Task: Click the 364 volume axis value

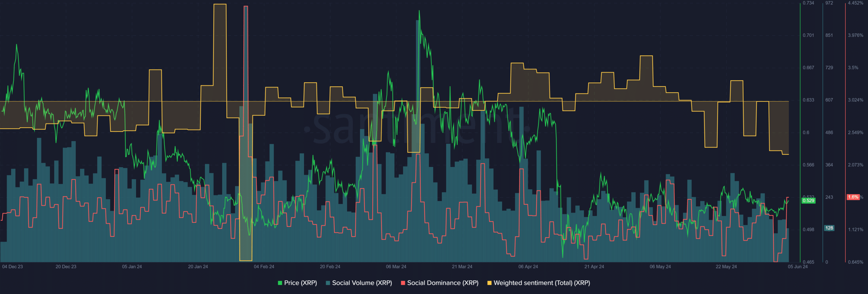Action: pos(829,165)
